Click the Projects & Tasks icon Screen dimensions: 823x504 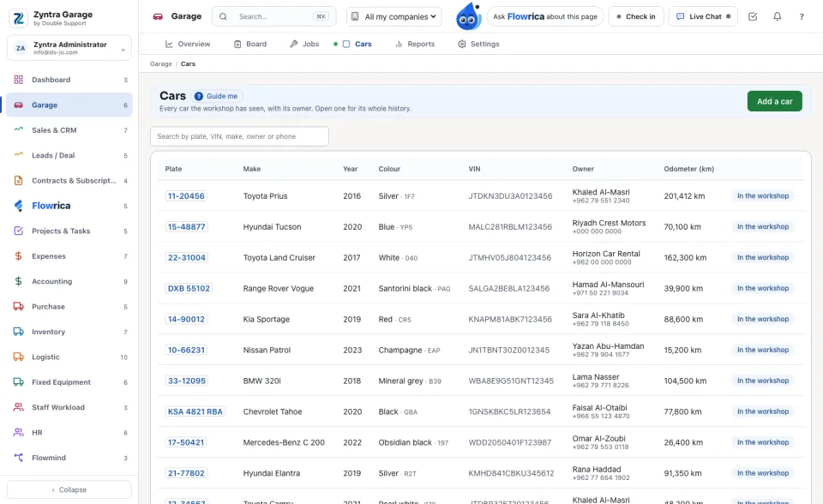click(x=18, y=231)
